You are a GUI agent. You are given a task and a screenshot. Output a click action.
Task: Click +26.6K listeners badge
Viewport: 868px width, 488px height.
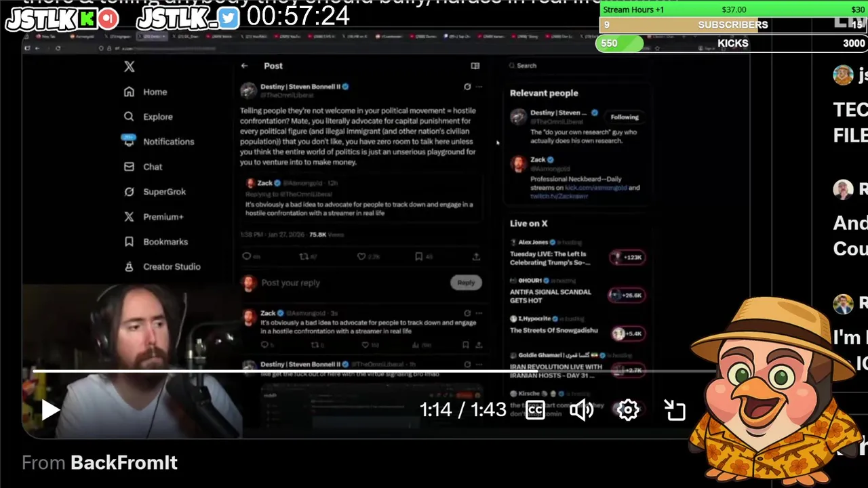pyautogui.click(x=627, y=296)
